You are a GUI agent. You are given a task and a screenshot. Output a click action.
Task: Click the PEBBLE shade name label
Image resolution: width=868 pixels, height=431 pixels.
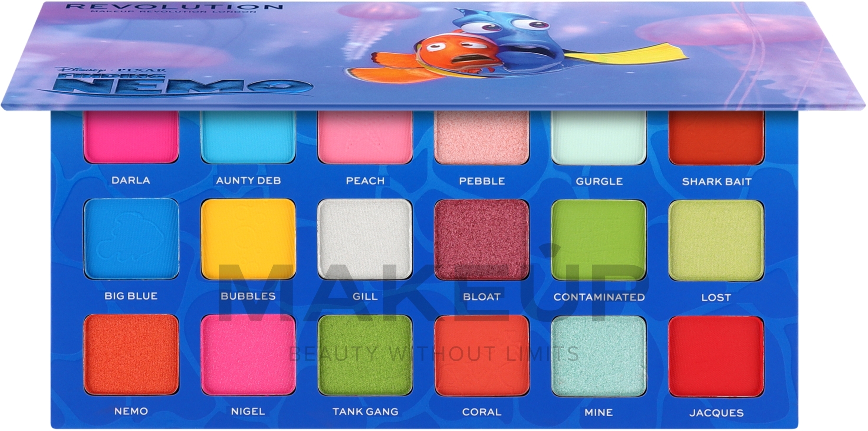coord(482,181)
